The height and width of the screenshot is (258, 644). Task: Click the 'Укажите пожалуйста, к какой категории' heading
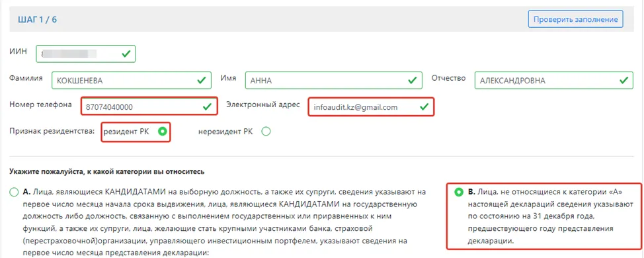107,171
